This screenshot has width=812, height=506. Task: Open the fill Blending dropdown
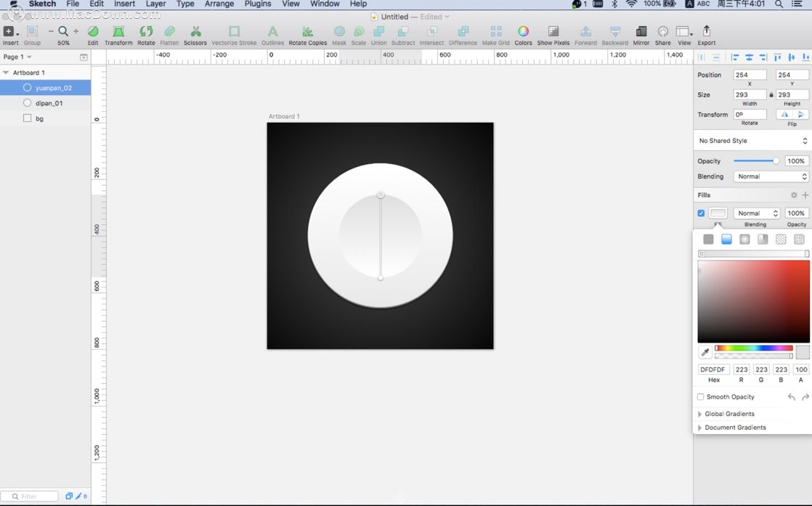(757, 213)
